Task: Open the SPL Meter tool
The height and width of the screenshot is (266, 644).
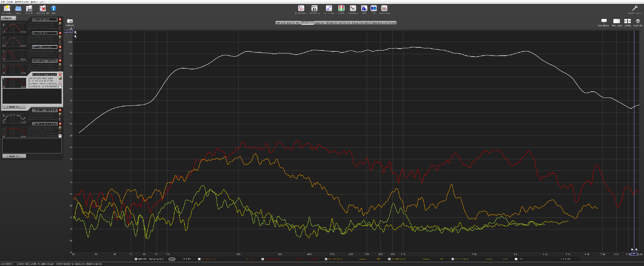Action: tap(314, 8)
